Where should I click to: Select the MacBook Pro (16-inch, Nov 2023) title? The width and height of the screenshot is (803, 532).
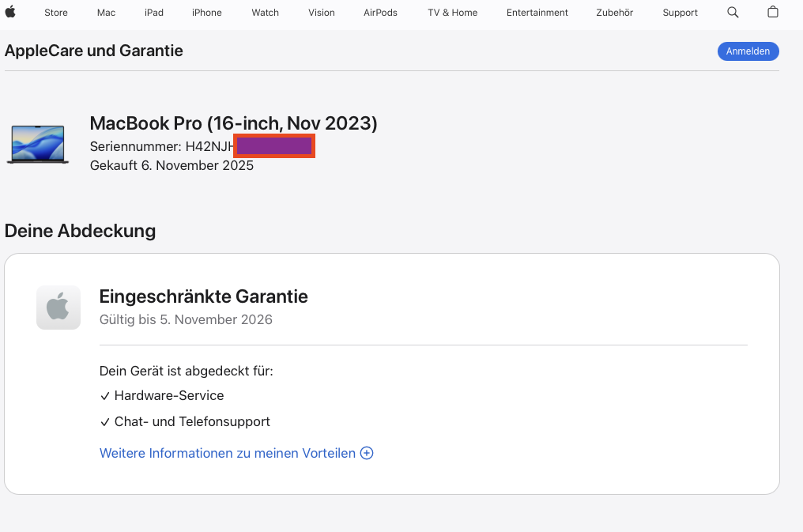click(x=233, y=123)
